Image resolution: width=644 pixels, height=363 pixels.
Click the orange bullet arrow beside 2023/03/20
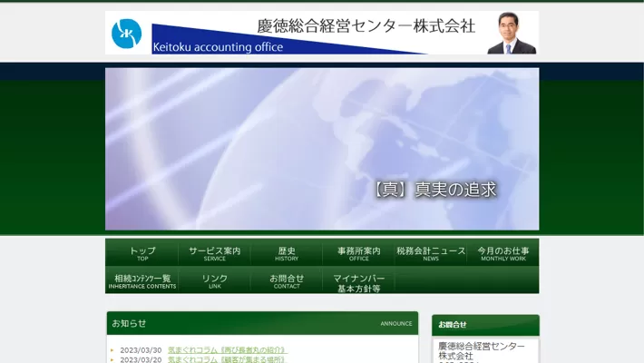click(112, 359)
